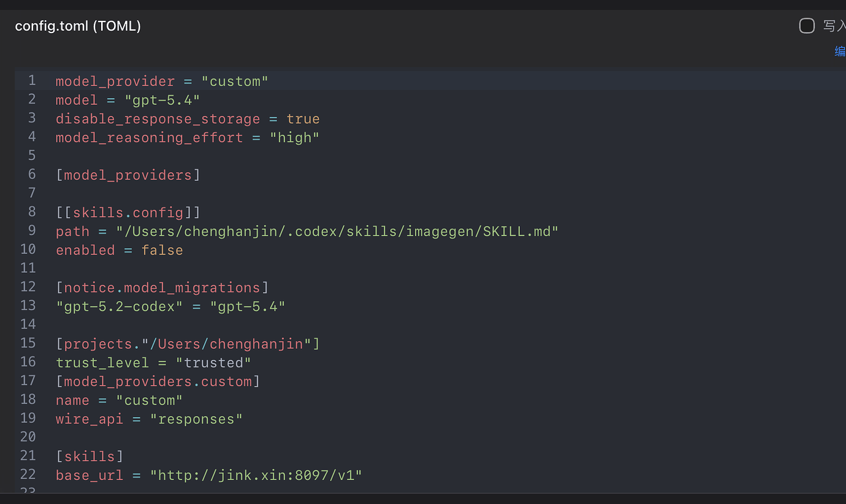The image size is (846, 504).
Task: Click the [[skills.config]] table header
Action: tap(128, 213)
